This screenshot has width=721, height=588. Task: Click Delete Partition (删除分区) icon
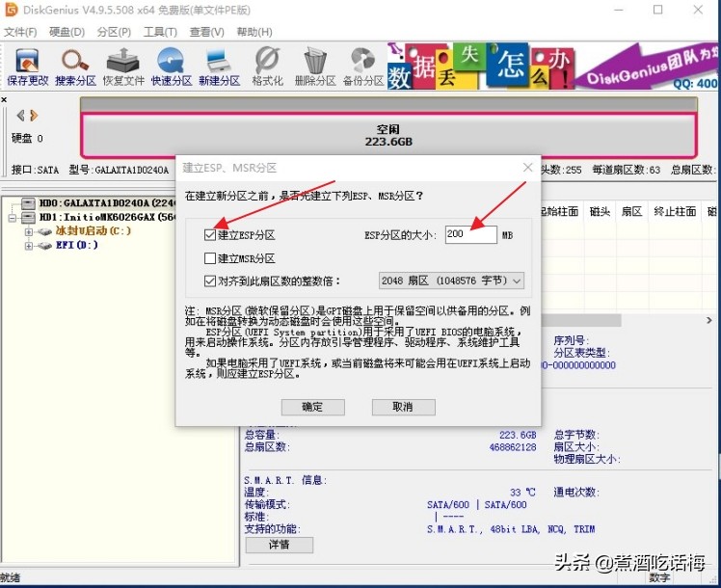click(315, 67)
